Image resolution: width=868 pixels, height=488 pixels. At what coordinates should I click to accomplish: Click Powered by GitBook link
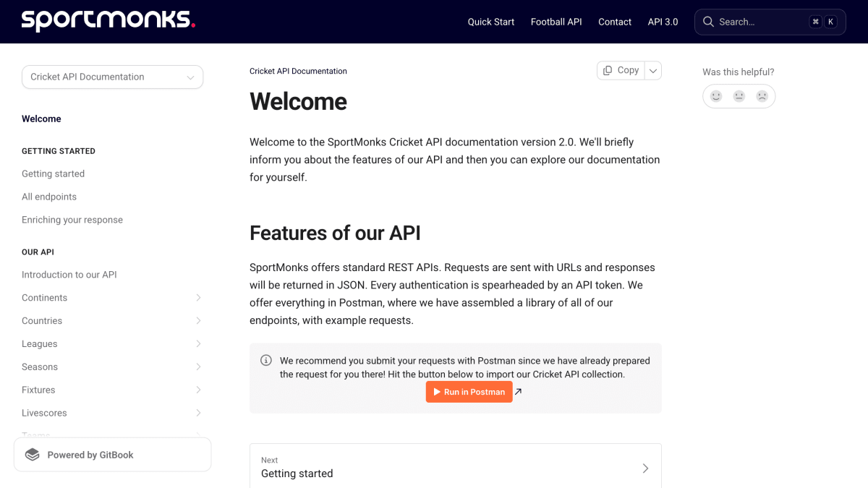pyautogui.click(x=112, y=455)
